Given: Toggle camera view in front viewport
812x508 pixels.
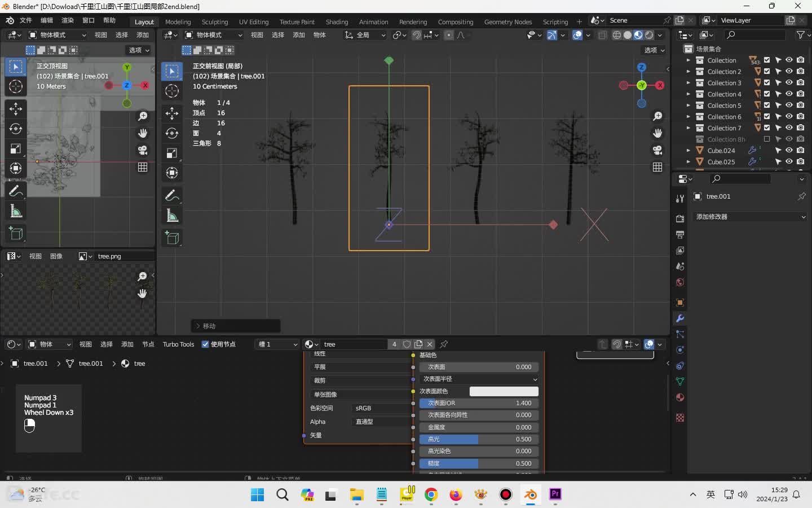Looking at the screenshot, I should tap(657, 150).
